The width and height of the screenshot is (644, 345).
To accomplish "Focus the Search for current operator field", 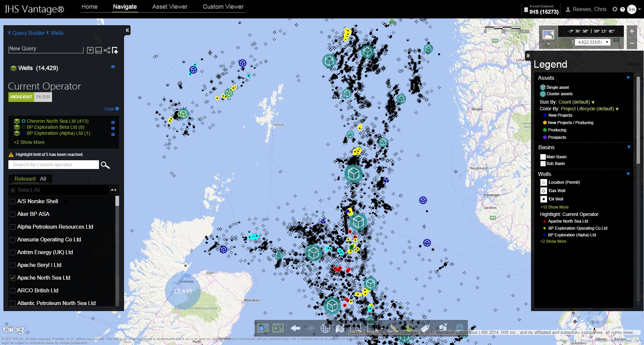I will point(54,165).
